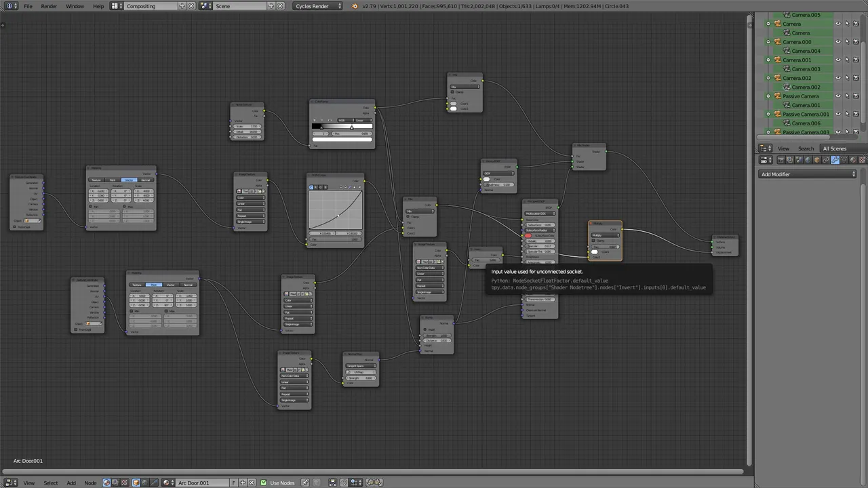868x488 pixels.
Task: Open outliner editor type selector
Action: (765, 148)
